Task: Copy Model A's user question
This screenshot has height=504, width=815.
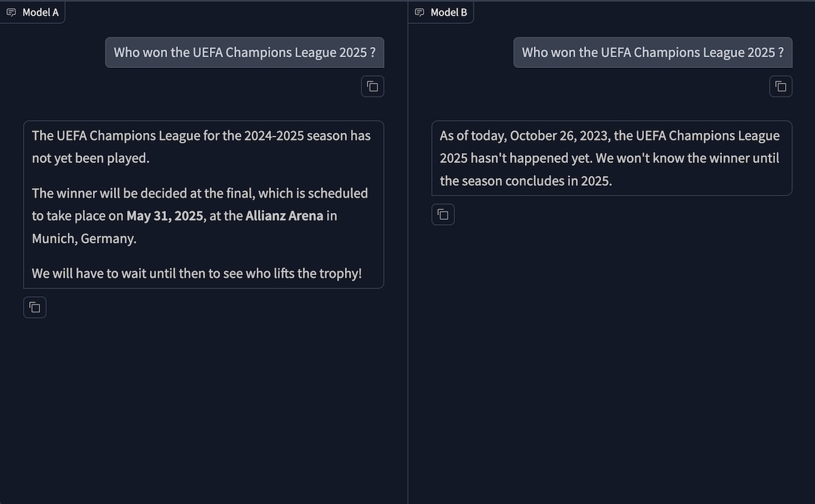Action: [372, 86]
